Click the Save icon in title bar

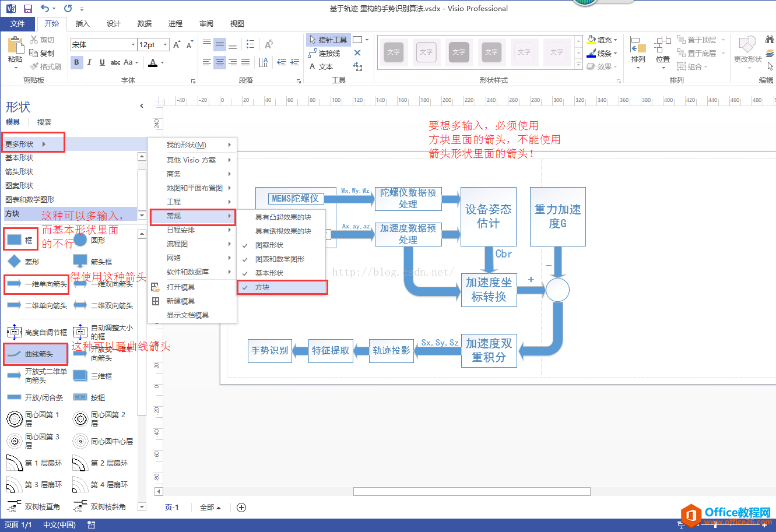(27, 9)
